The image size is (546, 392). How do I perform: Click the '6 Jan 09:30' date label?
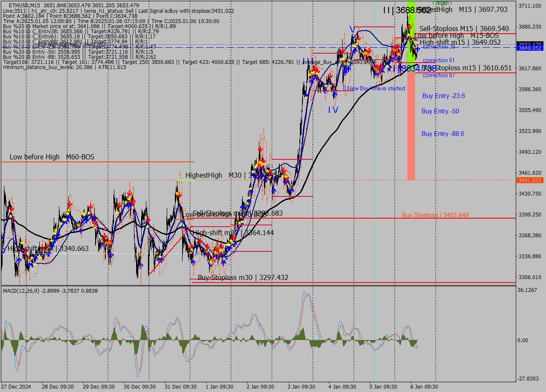coord(424,386)
